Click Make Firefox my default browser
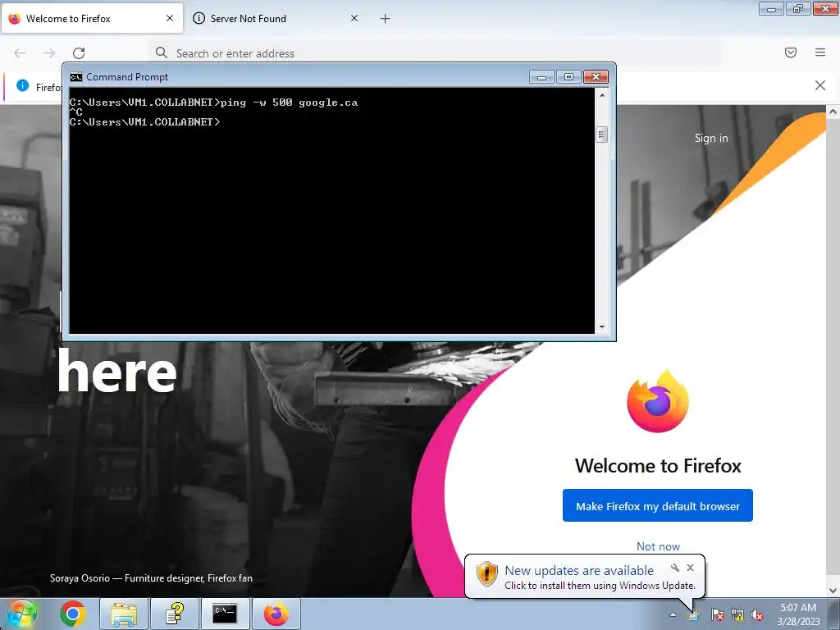This screenshot has width=840, height=630. 657,505
